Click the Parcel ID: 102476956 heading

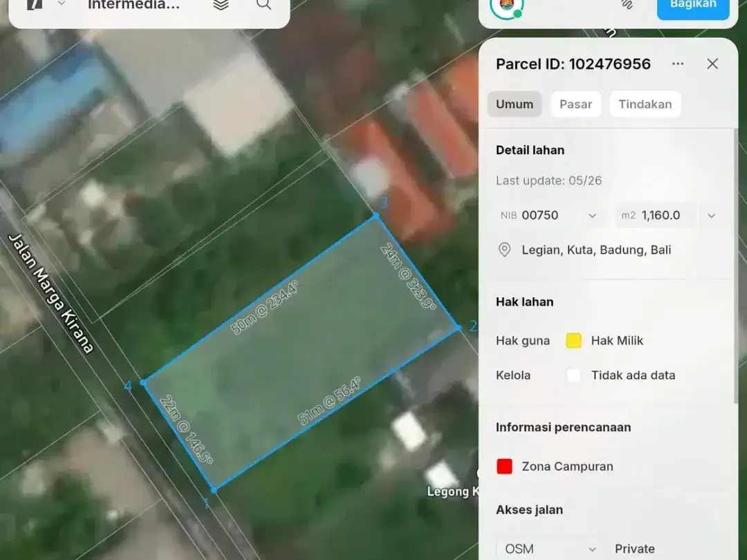point(573,64)
